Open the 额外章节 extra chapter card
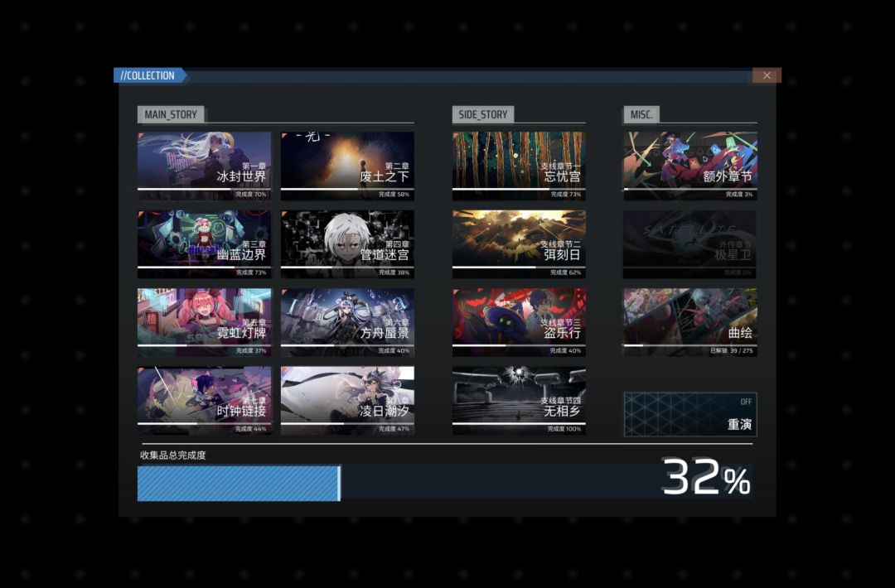This screenshot has width=895, height=588. [x=690, y=166]
